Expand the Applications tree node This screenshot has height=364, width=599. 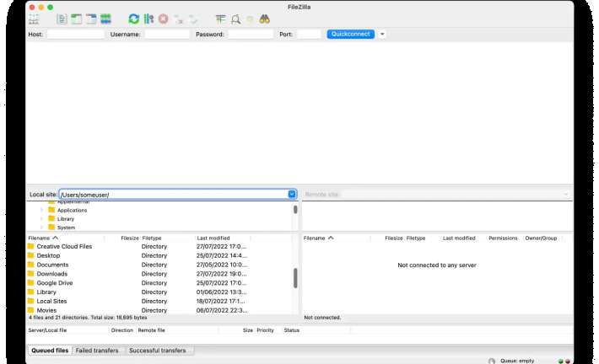pyautogui.click(x=41, y=210)
